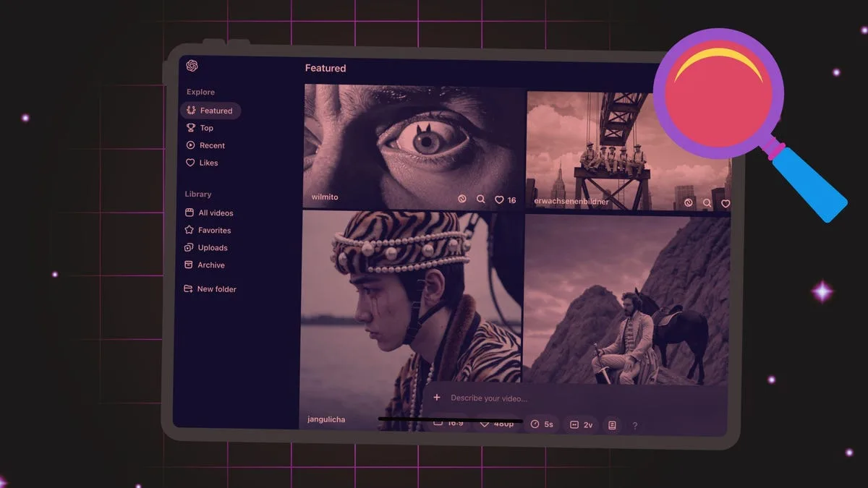Click the Archive box icon in the sidebar
868x488 pixels.
pyautogui.click(x=189, y=265)
